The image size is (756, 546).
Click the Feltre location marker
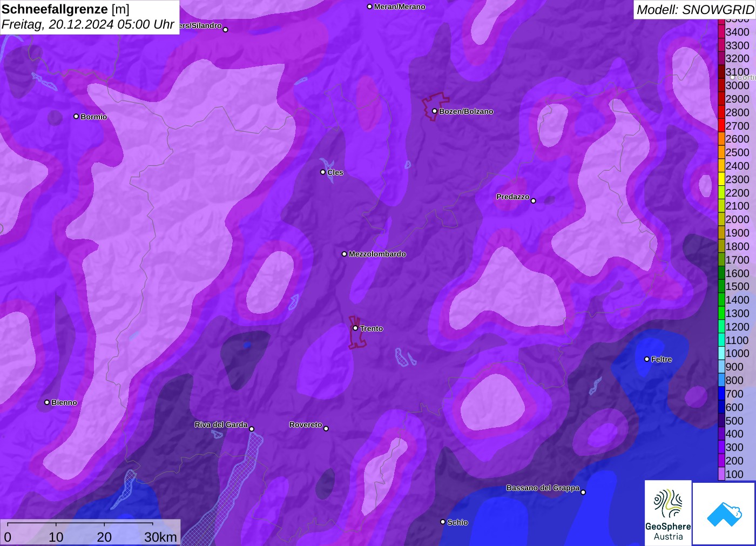647,359
